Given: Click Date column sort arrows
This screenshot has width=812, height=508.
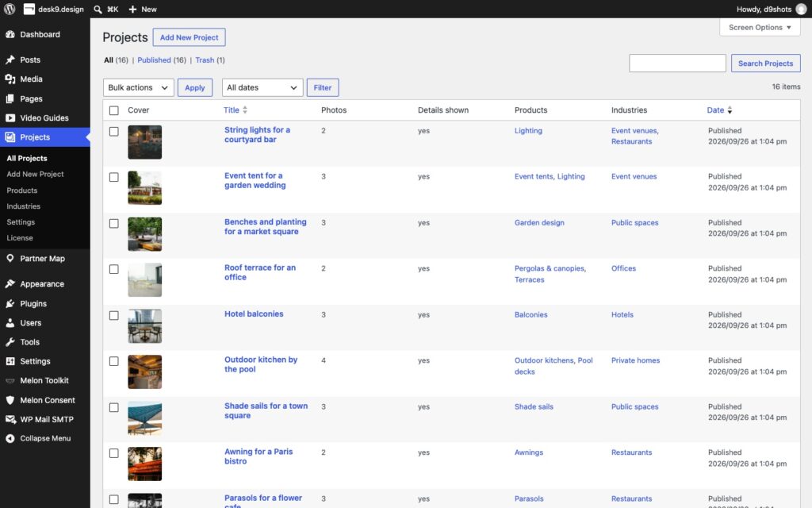Looking at the screenshot, I should coord(730,110).
